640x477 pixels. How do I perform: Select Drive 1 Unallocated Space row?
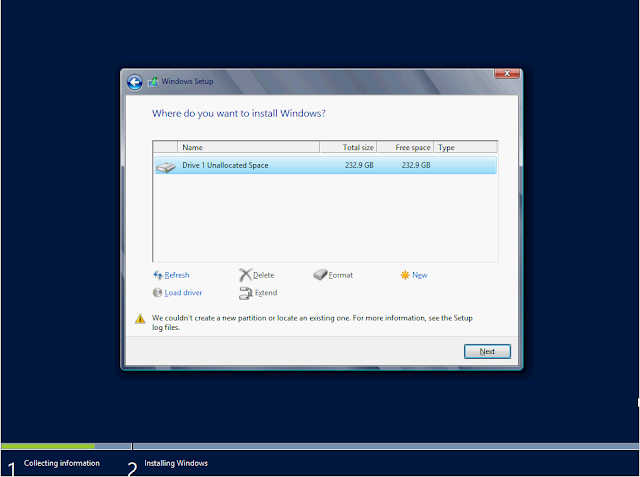tap(325, 165)
